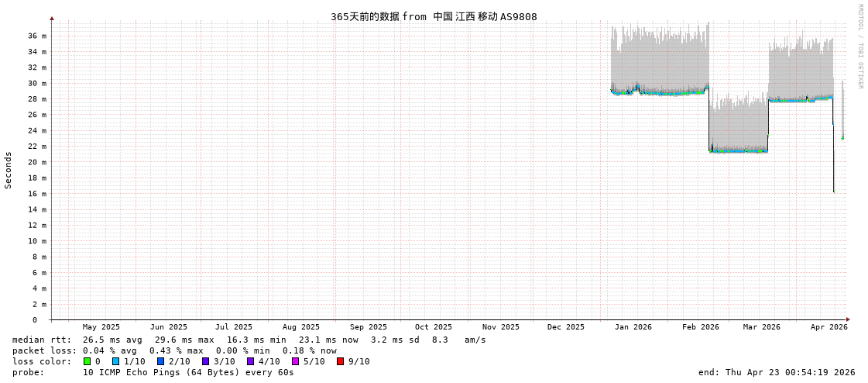Select the red 9/10 loss color swatch
Image resolution: width=868 pixels, height=383 pixels.
click(x=340, y=361)
